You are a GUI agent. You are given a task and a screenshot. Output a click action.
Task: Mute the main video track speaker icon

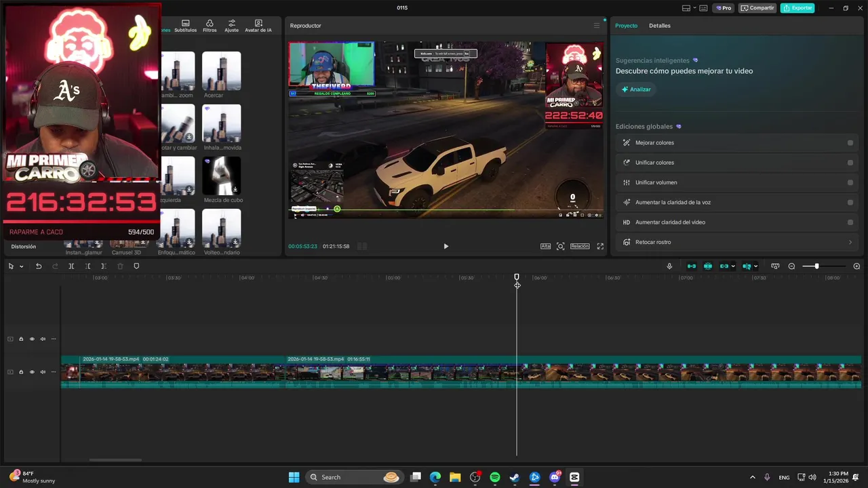click(x=43, y=372)
